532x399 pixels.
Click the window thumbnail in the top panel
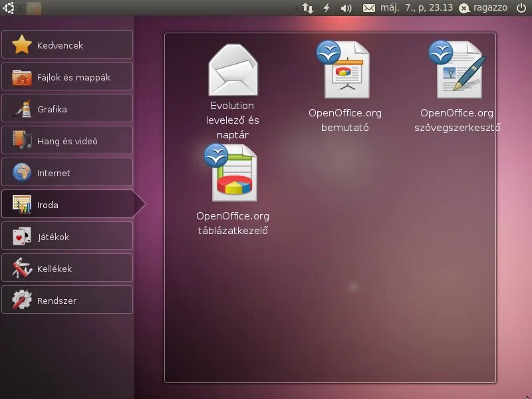tap(34, 8)
